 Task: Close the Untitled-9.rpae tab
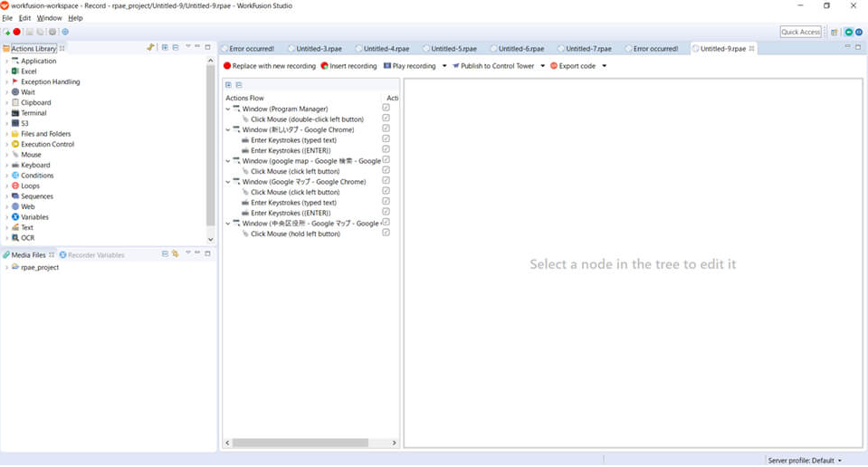pyautogui.click(x=751, y=49)
